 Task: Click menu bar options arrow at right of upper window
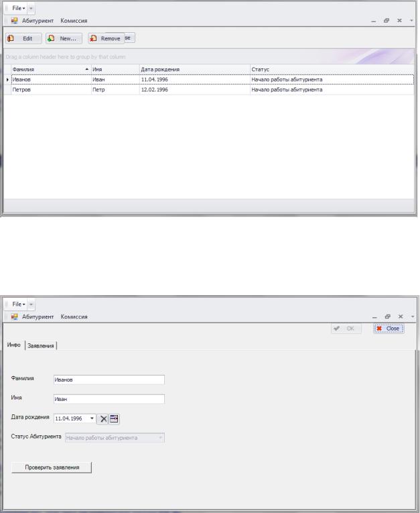pos(411,21)
